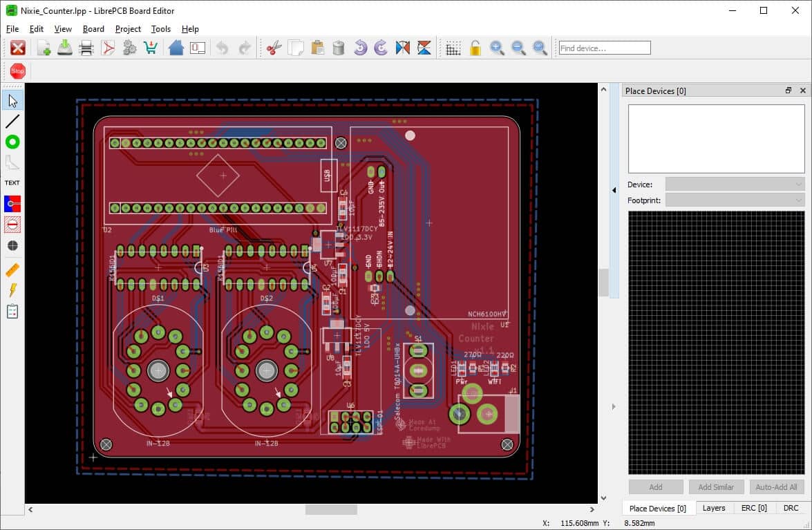Open Order PCB via the shopping cart
The height and width of the screenshot is (530, 812).
click(151, 48)
